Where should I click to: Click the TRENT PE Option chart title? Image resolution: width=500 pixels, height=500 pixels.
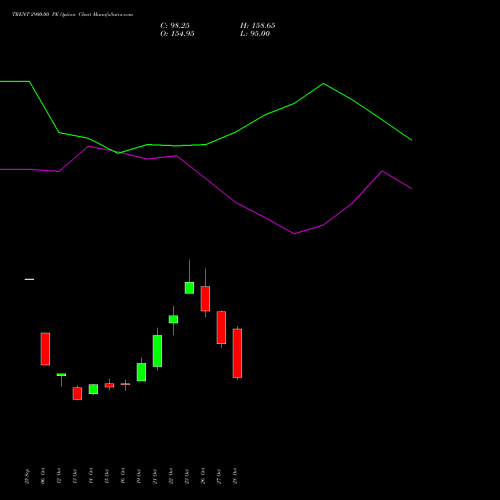tap(73, 14)
